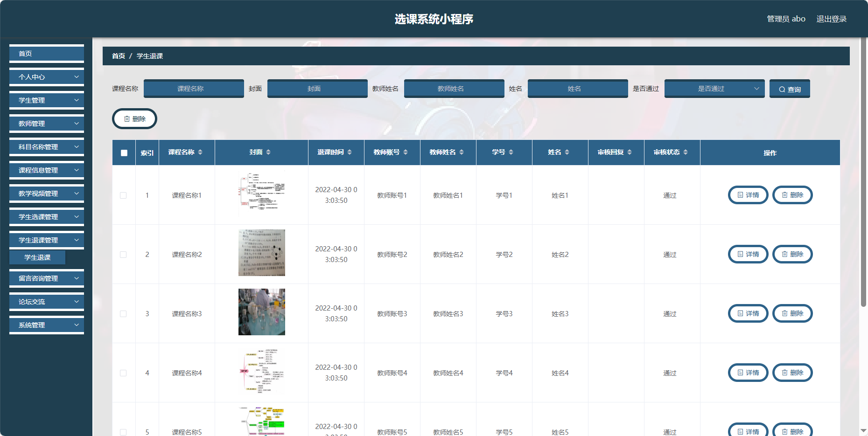Image resolution: width=868 pixels, height=436 pixels.
Task: Expand the 教师管理 sidebar menu
Action: [47, 124]
